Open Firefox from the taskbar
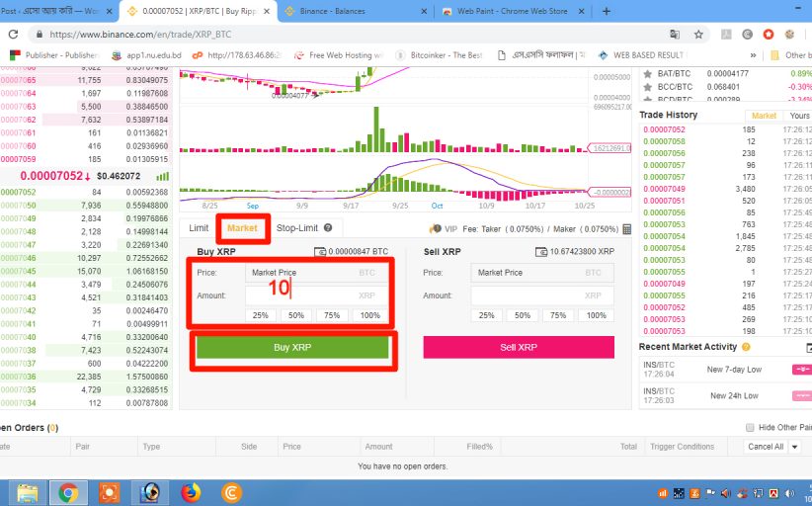The height and width of the screenshot is (506, 812). (x=190, y=491)
